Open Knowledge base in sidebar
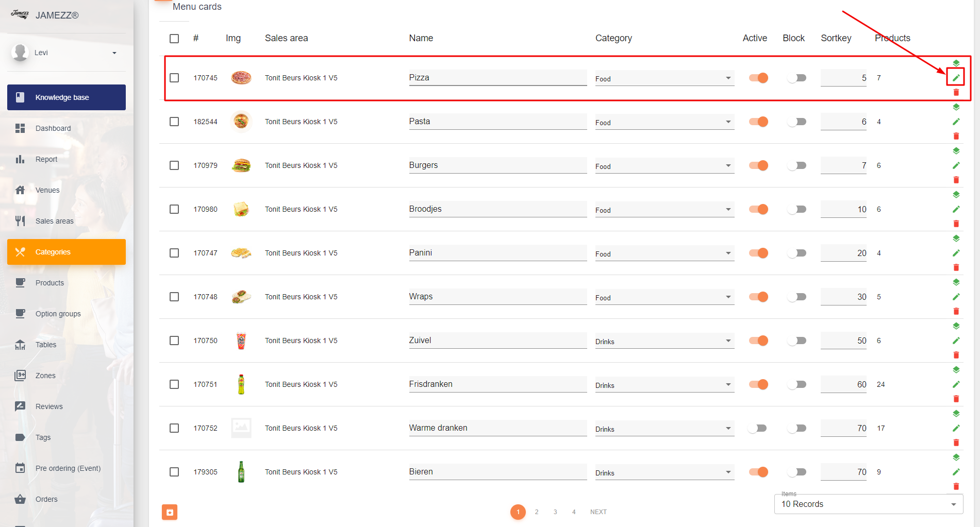 (67, 97)
